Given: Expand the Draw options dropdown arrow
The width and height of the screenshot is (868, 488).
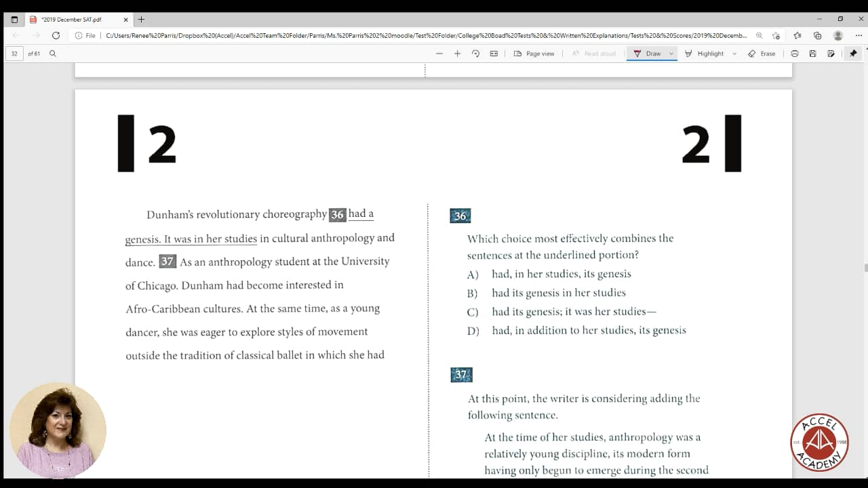Looking at the screenshot, I should tap(671, 54).
